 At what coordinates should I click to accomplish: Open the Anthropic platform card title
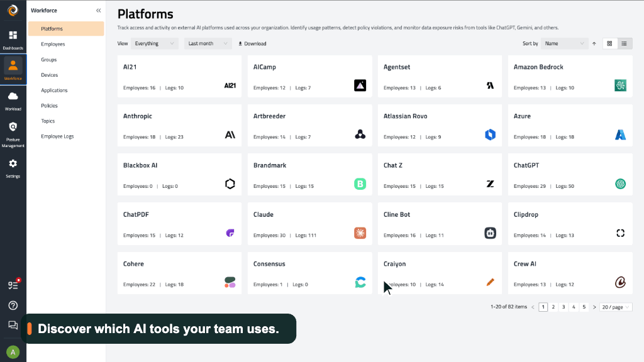click(138, 116)
